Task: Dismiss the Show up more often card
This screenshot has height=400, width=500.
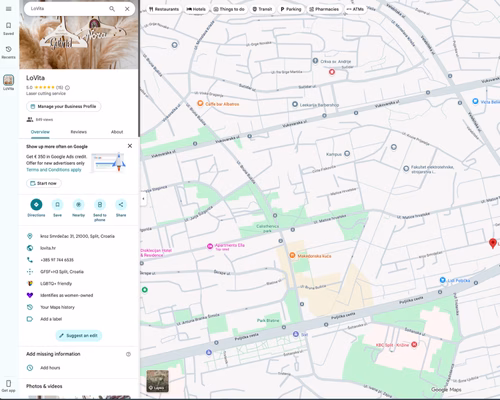Action: [x=130, y=146]
